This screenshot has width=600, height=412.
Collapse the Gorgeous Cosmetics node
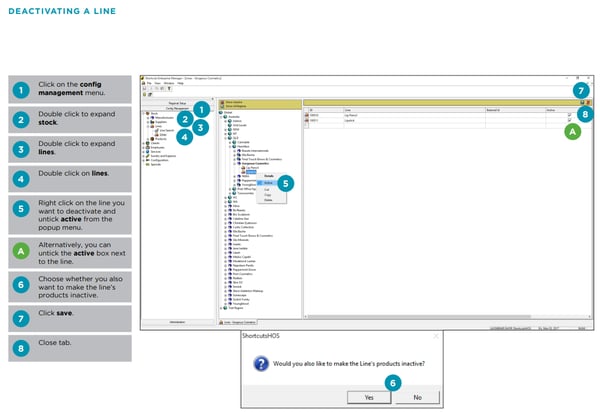(x=235, y=163)
